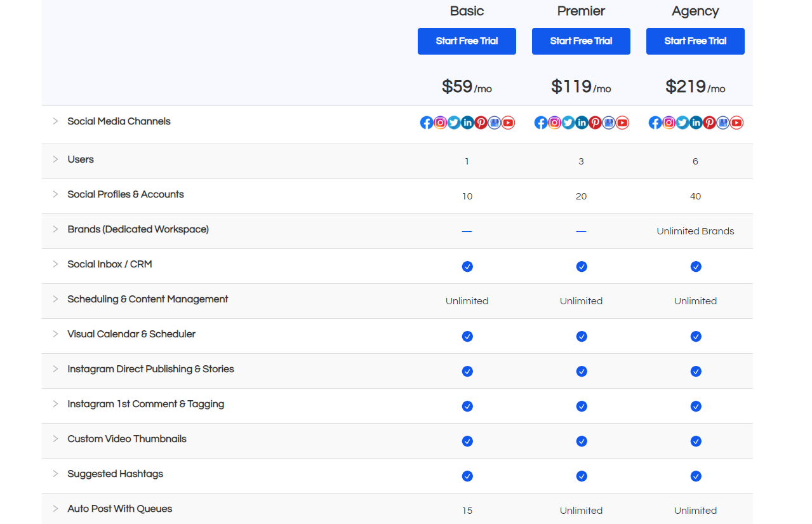This screenshot has width=812, height=524.
Task: Click the Premier checkmark for Visual Calendar & Scheduler
Action: click(x=582, y=337)
